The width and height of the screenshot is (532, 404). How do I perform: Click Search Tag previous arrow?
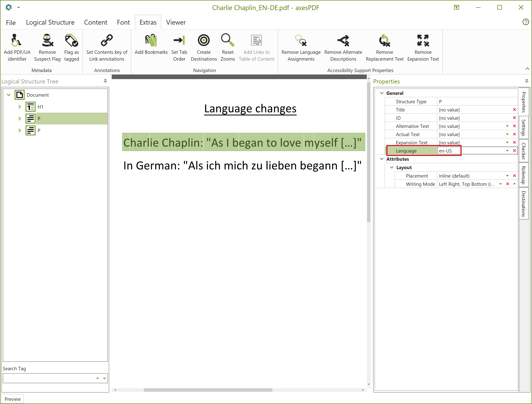click(x=97, y=378)
